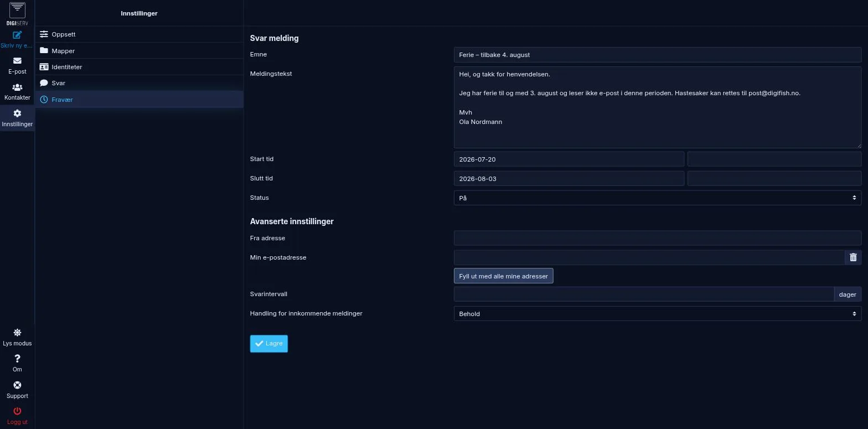
Task: Click Start tid time field
Action: [x=774, y=159]
